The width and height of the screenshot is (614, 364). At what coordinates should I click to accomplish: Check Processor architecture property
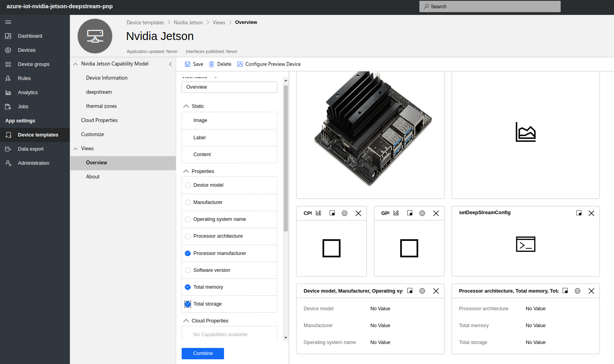(188, 236)
